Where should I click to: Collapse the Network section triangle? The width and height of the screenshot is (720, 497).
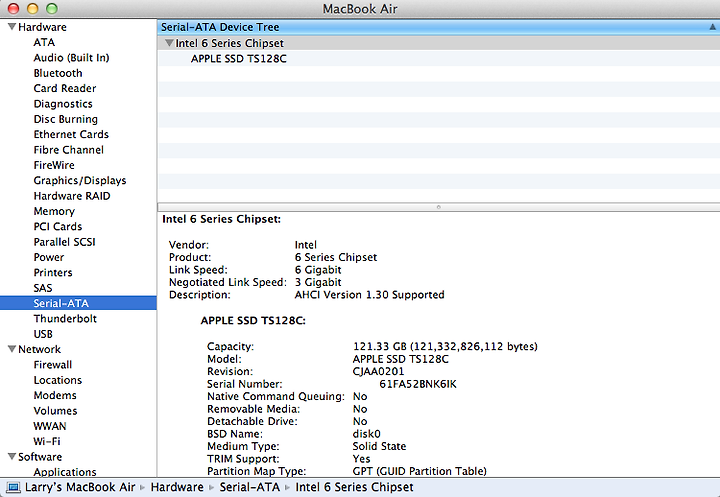(12, 349)
